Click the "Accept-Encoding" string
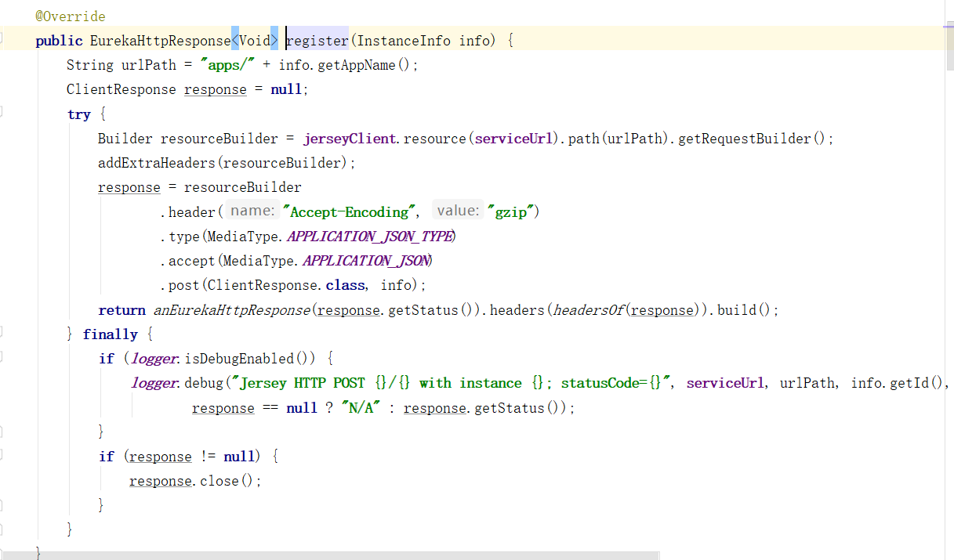Screen dimensions: 954x560 point(349,212)
